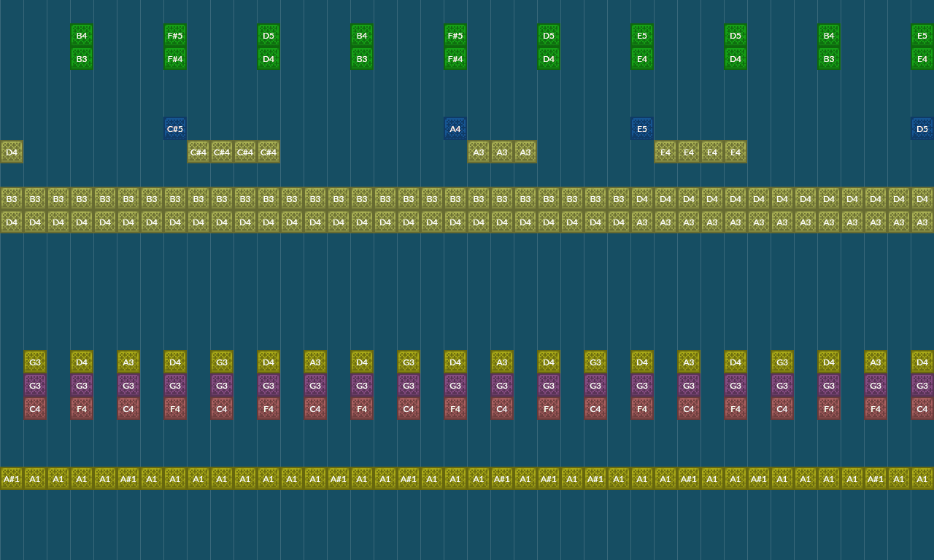Screen dimensions: 934x560
Task: Click the lone olive D4 note near the grid edge
Action: [x=11, y=152]
